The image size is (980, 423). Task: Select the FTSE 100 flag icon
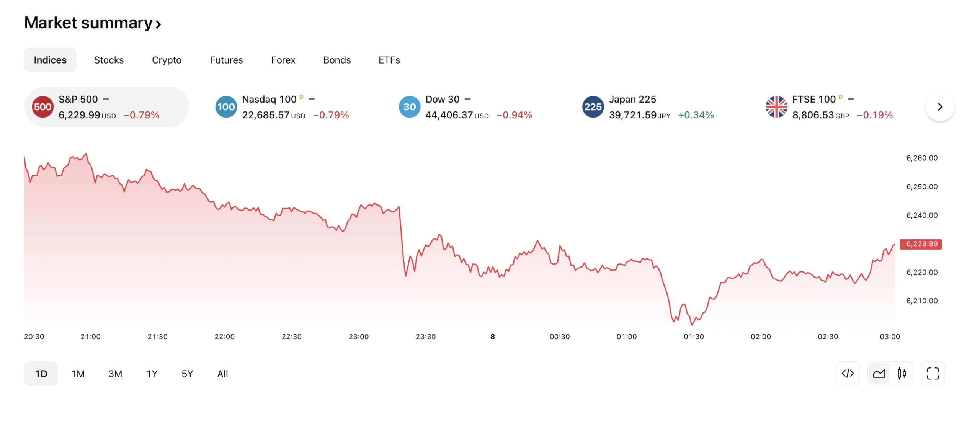click(776, 107)
